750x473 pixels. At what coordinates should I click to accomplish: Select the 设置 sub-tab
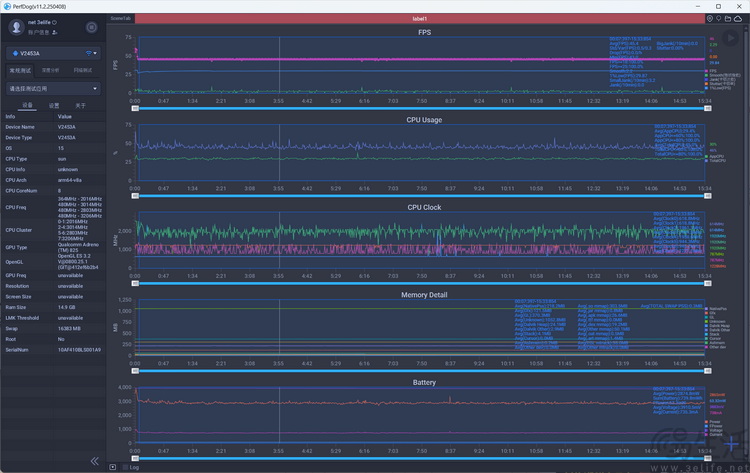click(x=54, y=105)
